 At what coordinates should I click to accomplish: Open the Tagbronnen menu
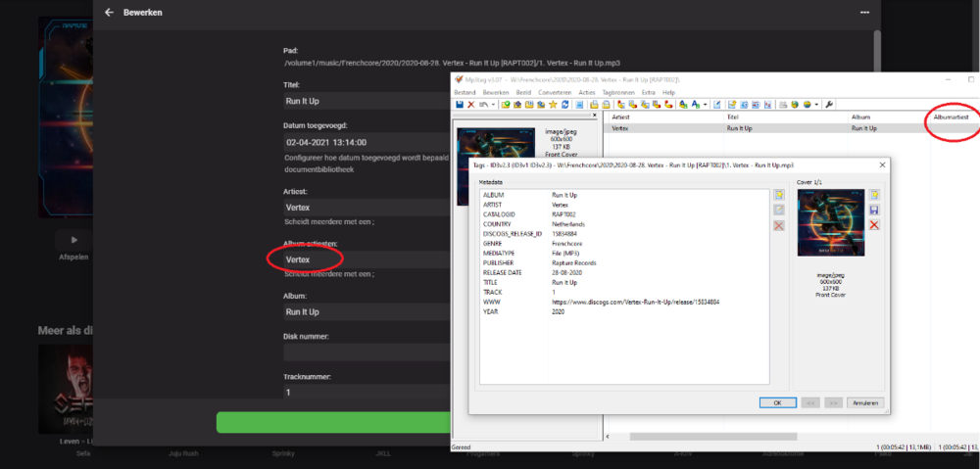(x=616, y=92)
